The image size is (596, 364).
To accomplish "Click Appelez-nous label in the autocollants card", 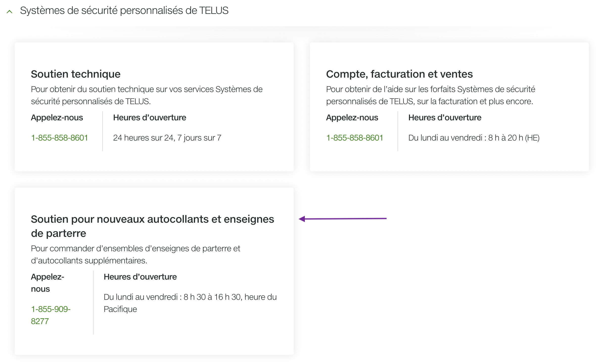I will click(x=48, y=283).
